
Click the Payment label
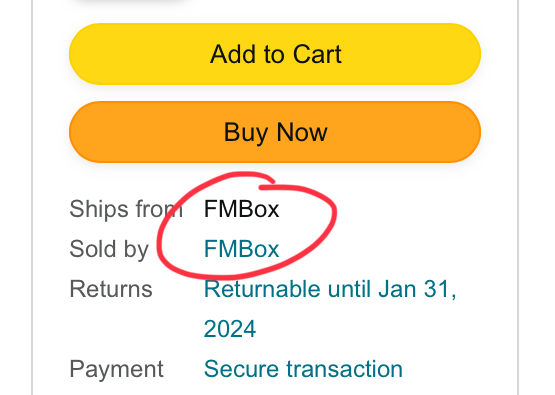[x=116, y=370]
